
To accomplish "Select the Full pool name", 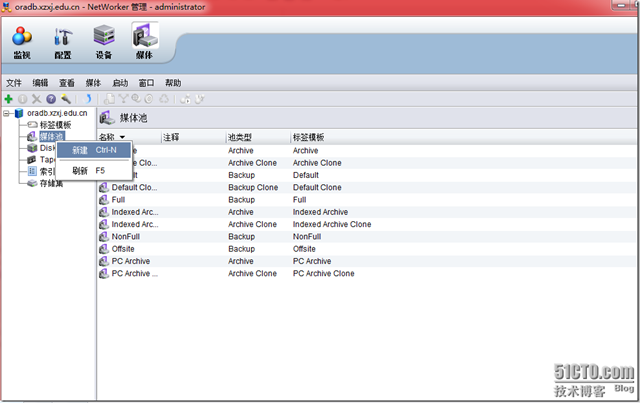I will click(x=118, y=200).
